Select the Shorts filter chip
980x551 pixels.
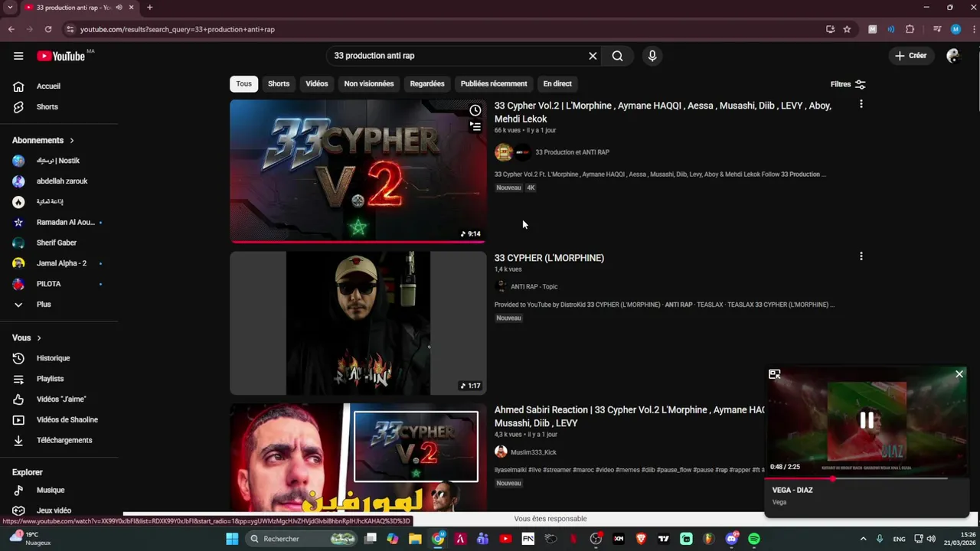pos(279,84)
